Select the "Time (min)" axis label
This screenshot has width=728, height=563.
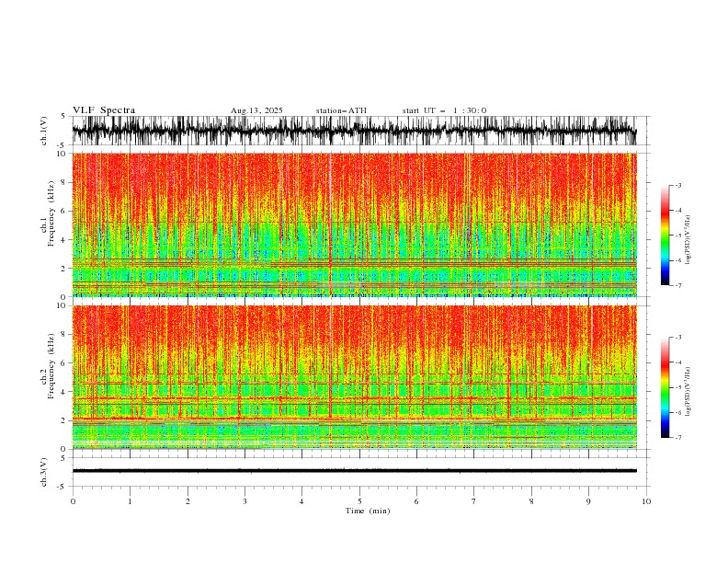tap(368, 511)
